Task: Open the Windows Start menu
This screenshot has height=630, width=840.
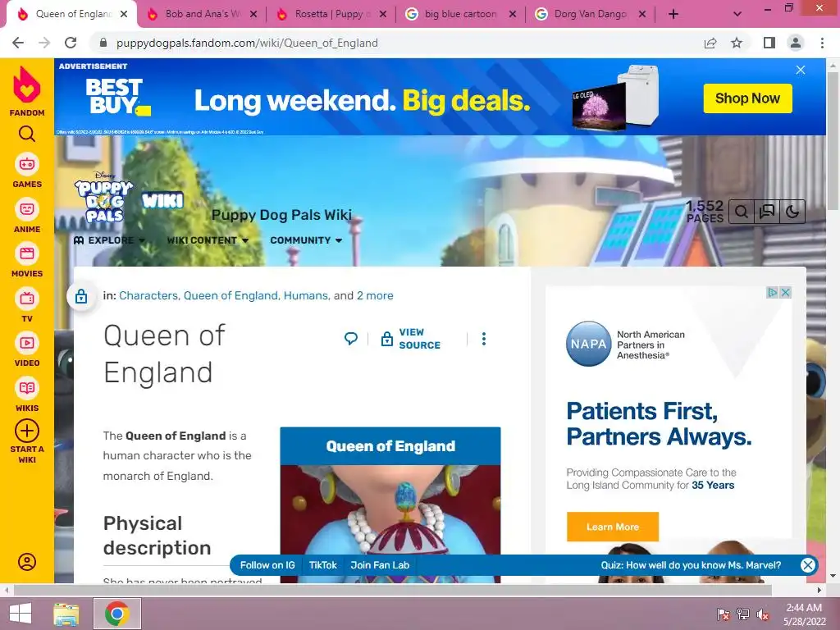Action: (x=21, y=614)
